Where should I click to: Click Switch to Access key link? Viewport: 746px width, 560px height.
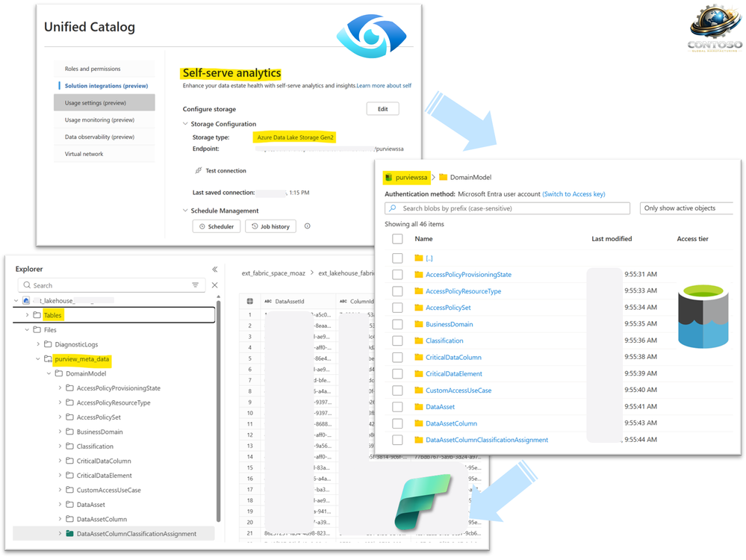click(x=574, y=194)
